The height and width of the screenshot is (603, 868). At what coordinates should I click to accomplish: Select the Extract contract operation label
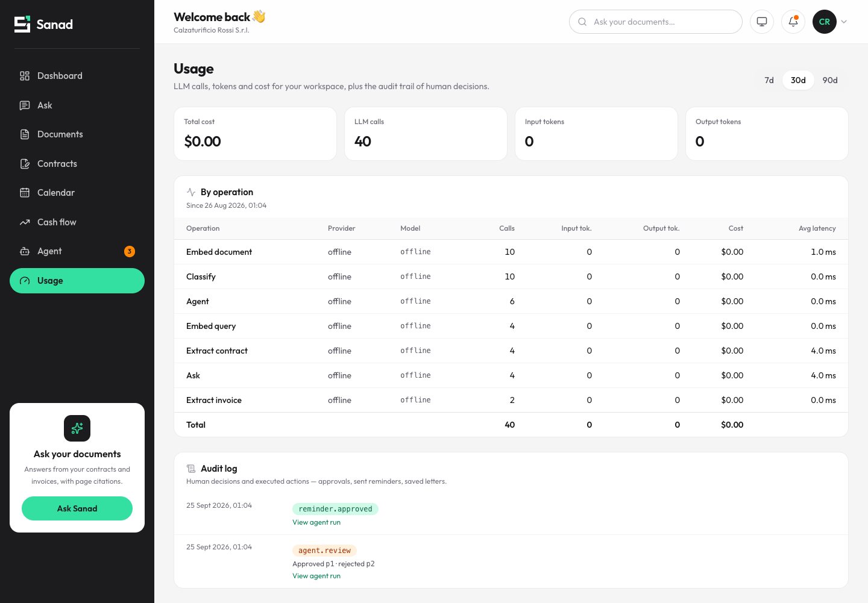click(x=217, y=351)
